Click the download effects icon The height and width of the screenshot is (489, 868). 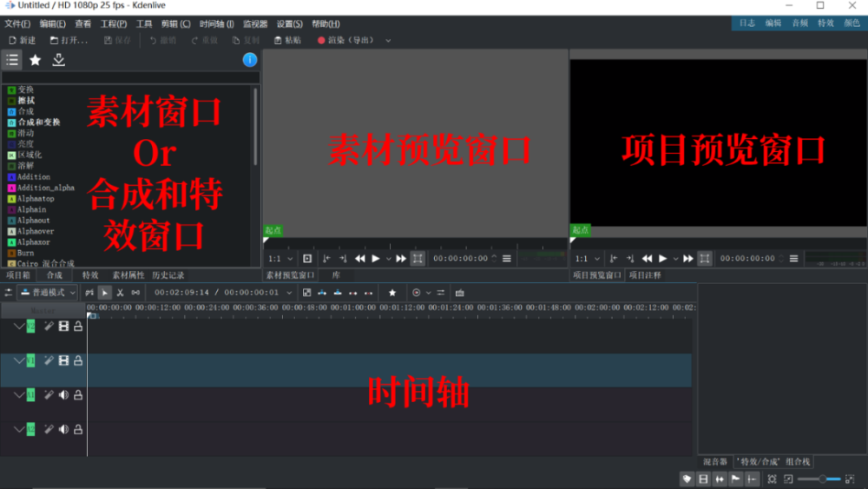59,60
